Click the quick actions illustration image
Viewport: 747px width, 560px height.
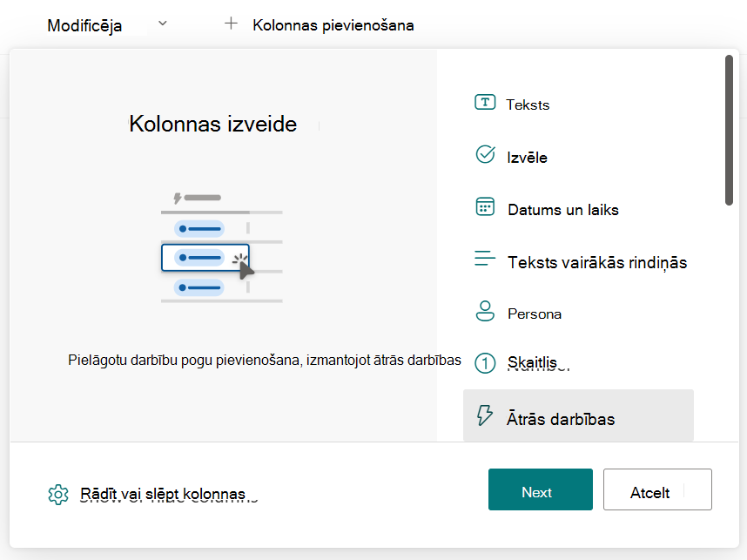click(x=221, y=246)
